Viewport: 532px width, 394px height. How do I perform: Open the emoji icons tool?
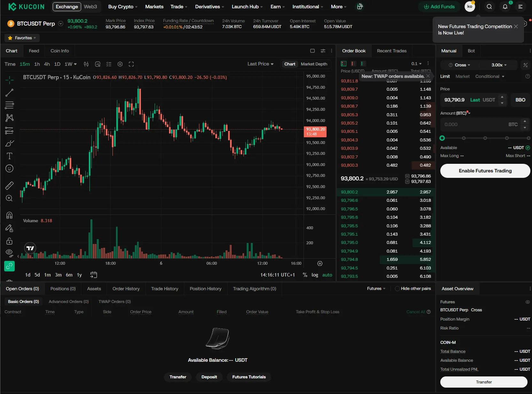click(x=10, y=169)
